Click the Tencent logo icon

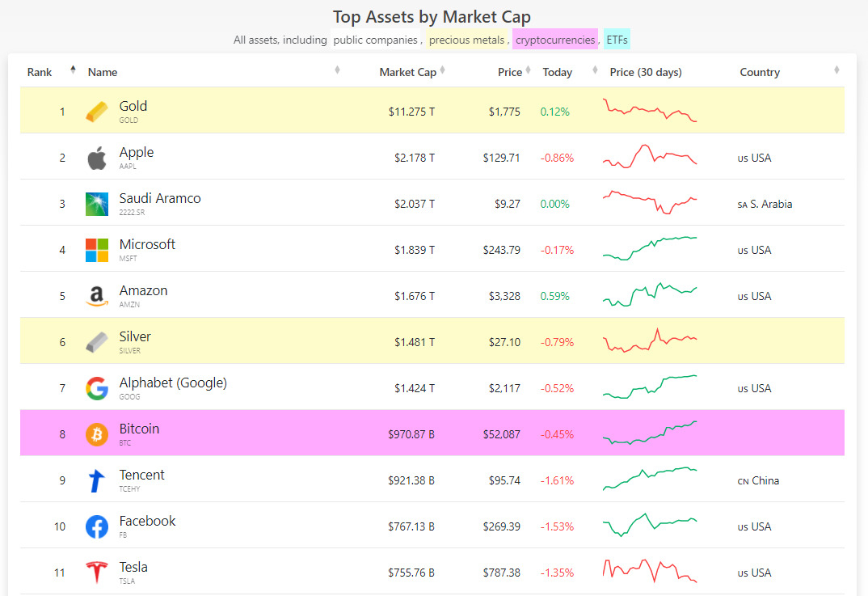tap(97, 481)
